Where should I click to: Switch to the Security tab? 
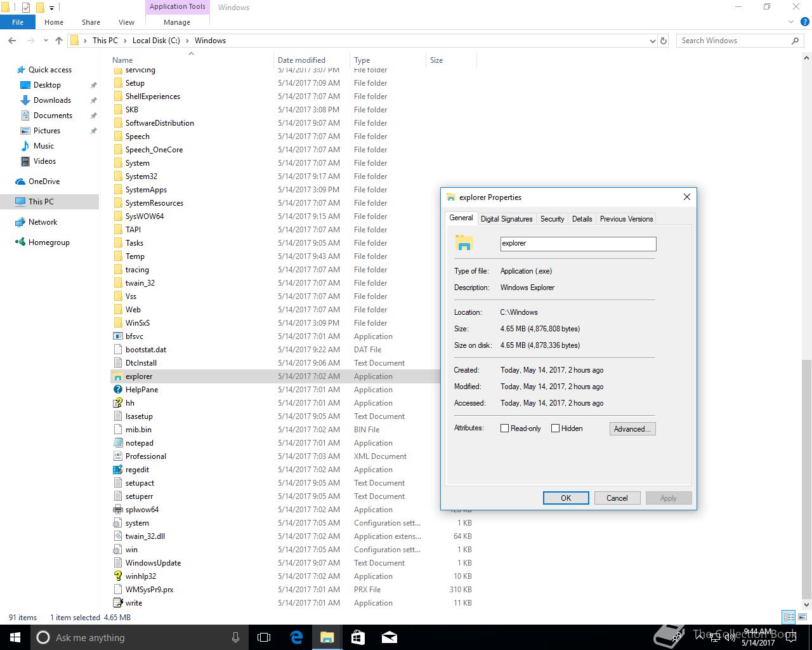coord(552,219)
